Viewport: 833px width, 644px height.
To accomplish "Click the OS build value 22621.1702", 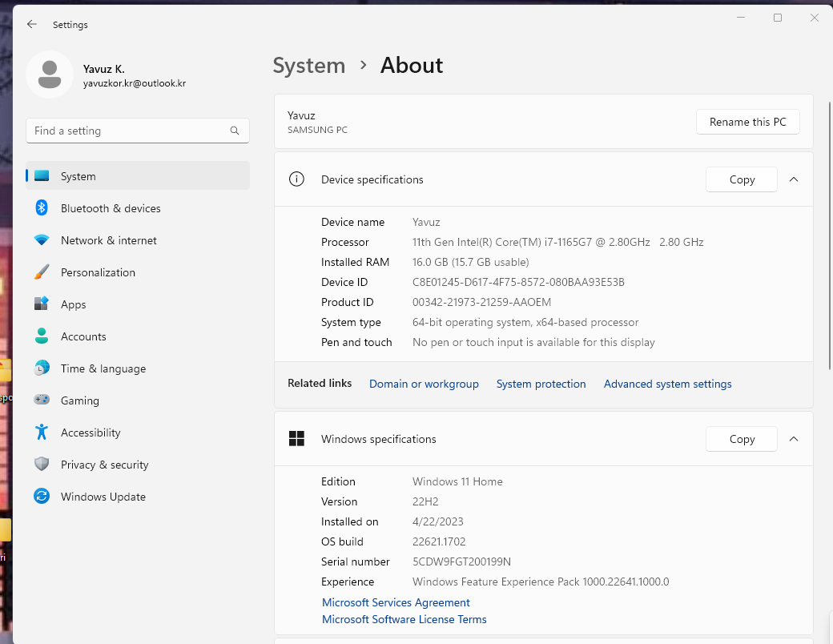I will click(x=439, y=541).
